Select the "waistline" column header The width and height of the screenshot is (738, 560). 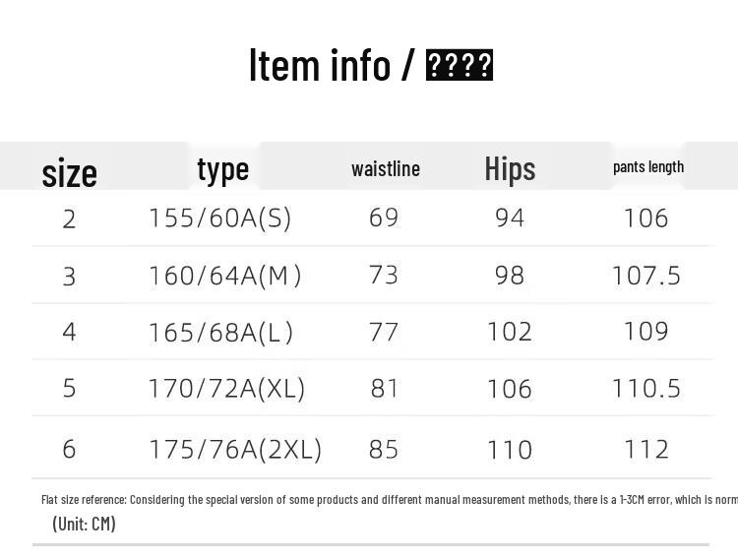(x=386, y=168)
